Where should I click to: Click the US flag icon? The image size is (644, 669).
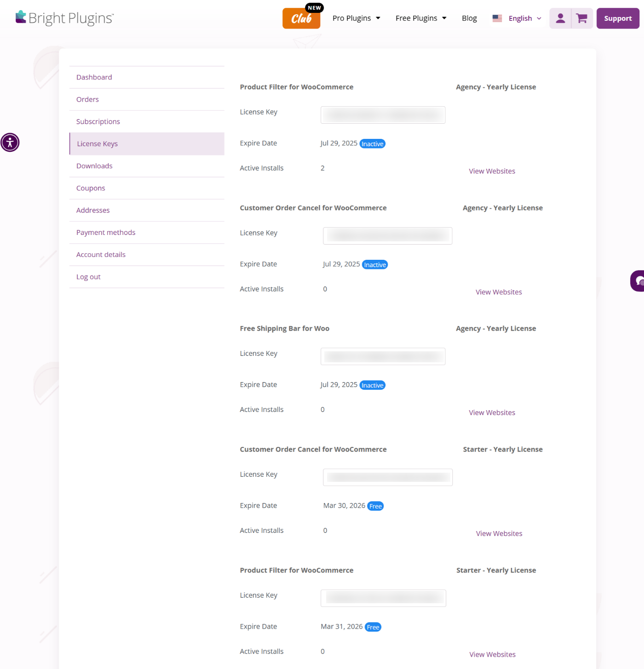[x=497, y=18]
